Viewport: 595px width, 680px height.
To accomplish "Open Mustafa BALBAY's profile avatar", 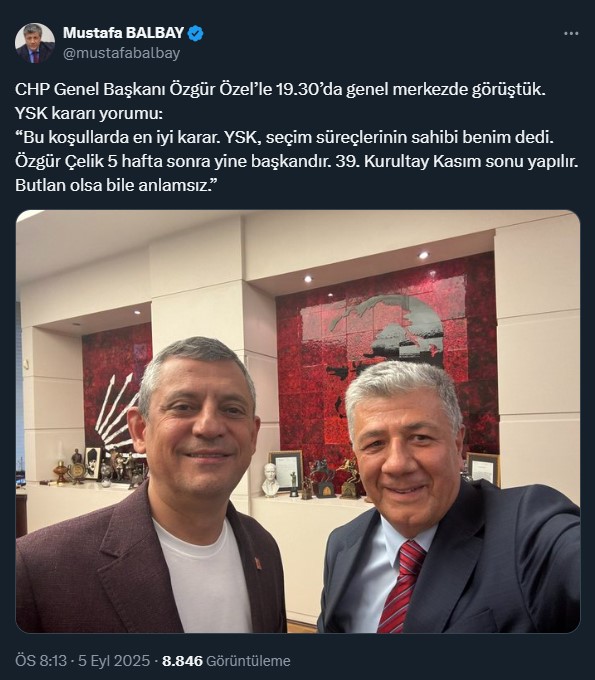I will [x=35, y=43].
